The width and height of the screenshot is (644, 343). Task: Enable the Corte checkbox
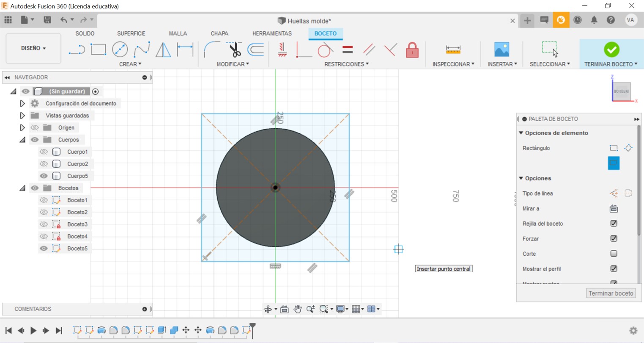(614, 254)
